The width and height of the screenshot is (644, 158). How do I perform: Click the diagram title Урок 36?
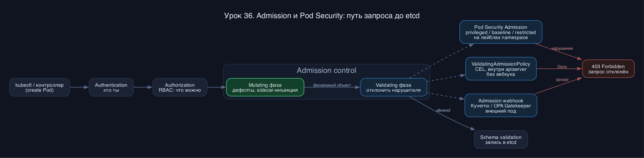pyautogui.click(x=322, y=15)
